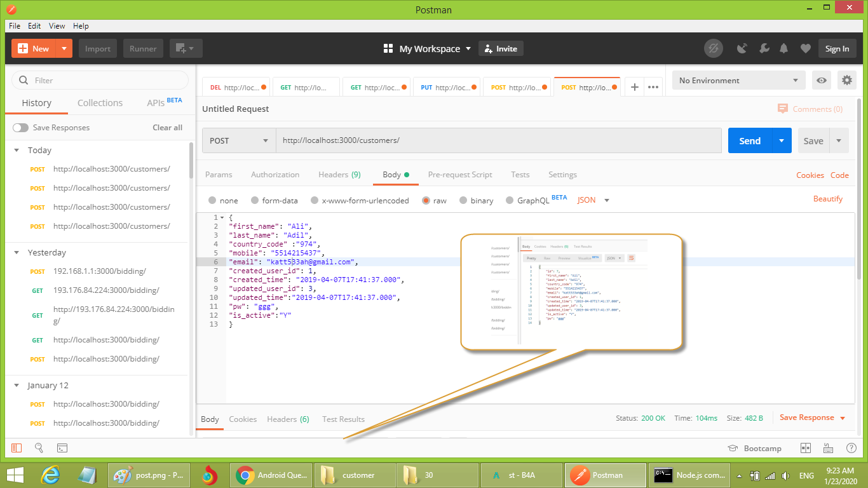Switch to Node.js command prompt taskbar item
The image size is (868, 488).
(691, 475)
